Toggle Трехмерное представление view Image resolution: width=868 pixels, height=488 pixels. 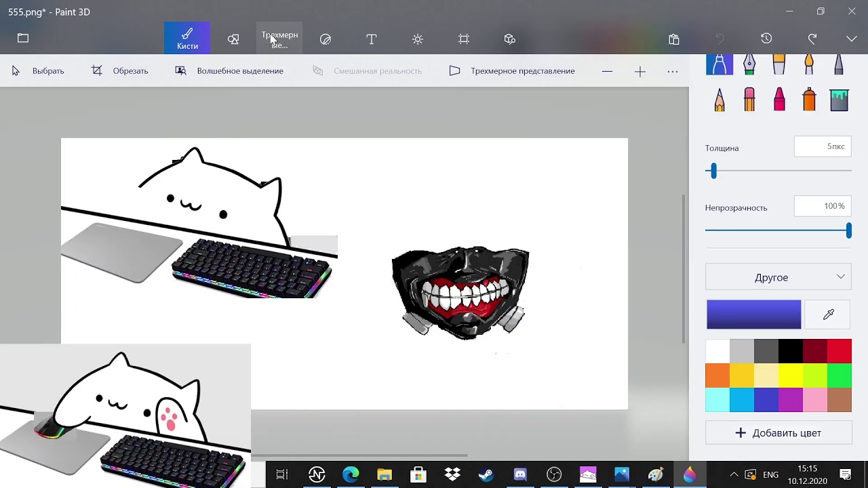click(512, 71)
